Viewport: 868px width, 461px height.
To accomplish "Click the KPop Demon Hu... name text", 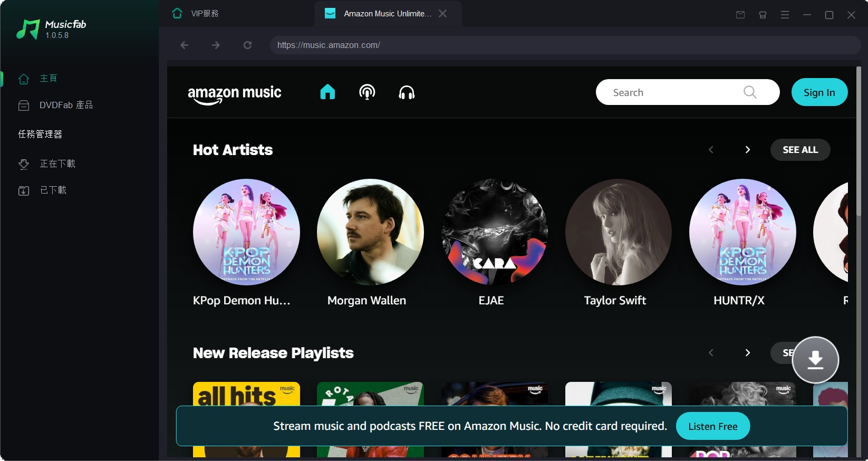I will tap(242, 301).
